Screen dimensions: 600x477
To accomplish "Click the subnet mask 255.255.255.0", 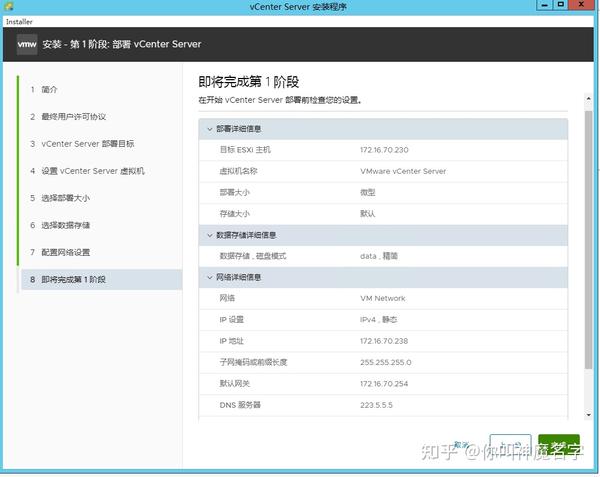I will 386,362.
